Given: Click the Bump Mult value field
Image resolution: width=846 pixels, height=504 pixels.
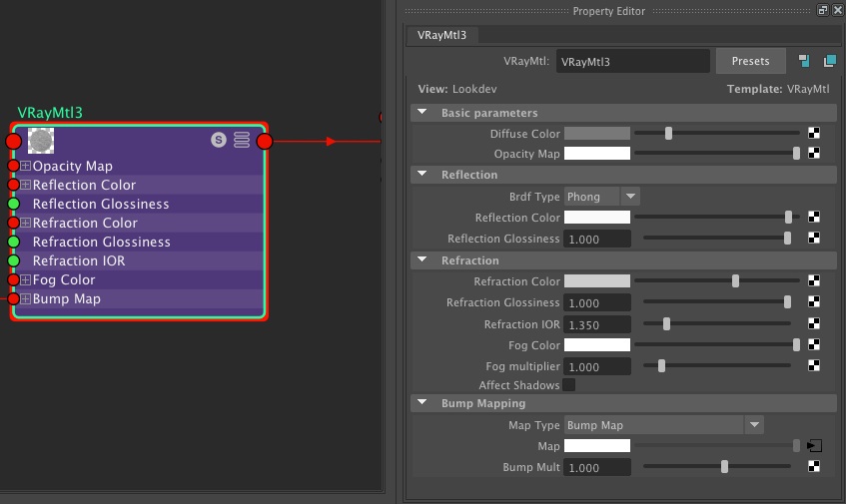Looking at the screenshot, I should (x=597, y=467).
